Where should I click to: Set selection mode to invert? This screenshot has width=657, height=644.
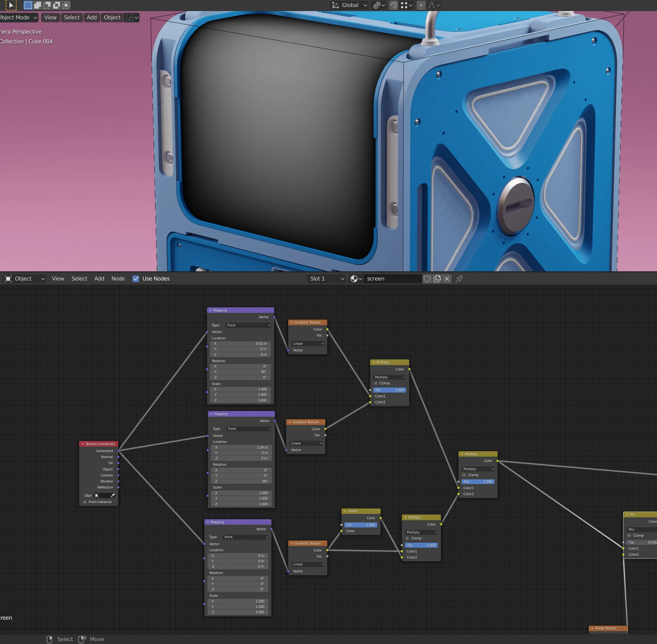[x=56, y=5]
